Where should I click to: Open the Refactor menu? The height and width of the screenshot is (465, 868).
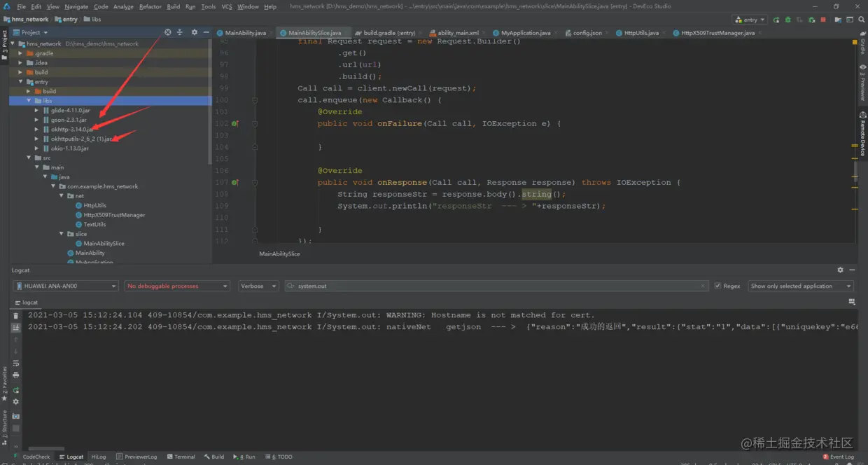(x=150, y=6)
